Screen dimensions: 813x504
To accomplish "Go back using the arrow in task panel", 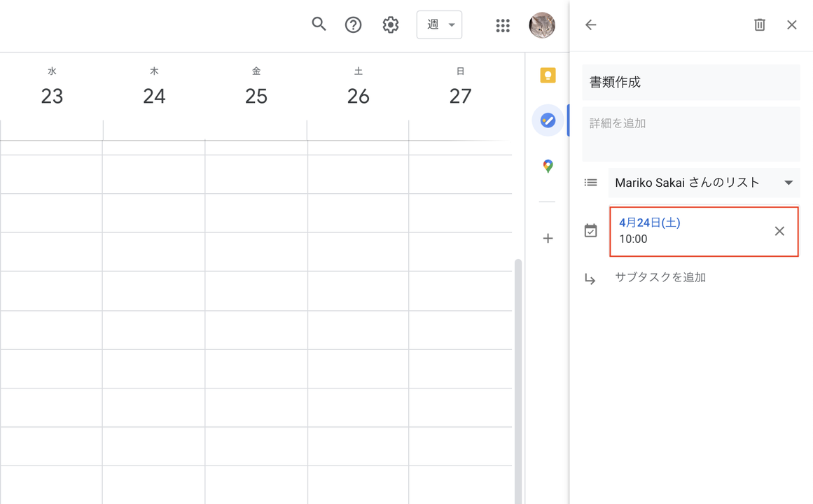I will coord(590,24).
